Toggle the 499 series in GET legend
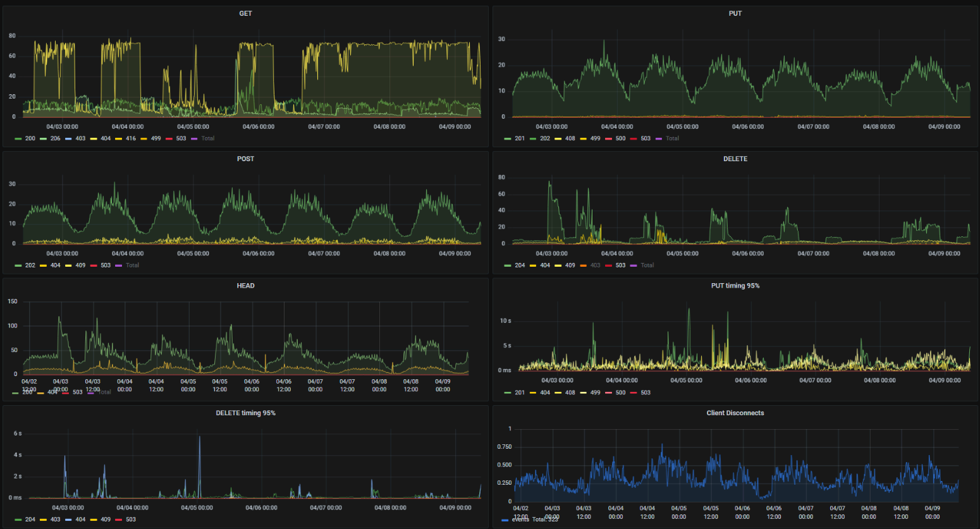980x529 pixels. coord(156,138)
